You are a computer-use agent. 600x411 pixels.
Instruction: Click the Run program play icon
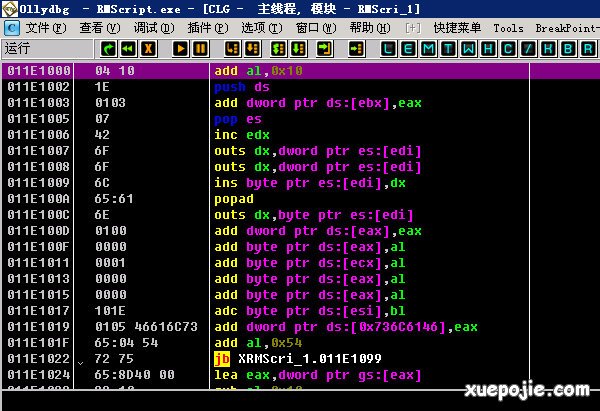point(180,49)
